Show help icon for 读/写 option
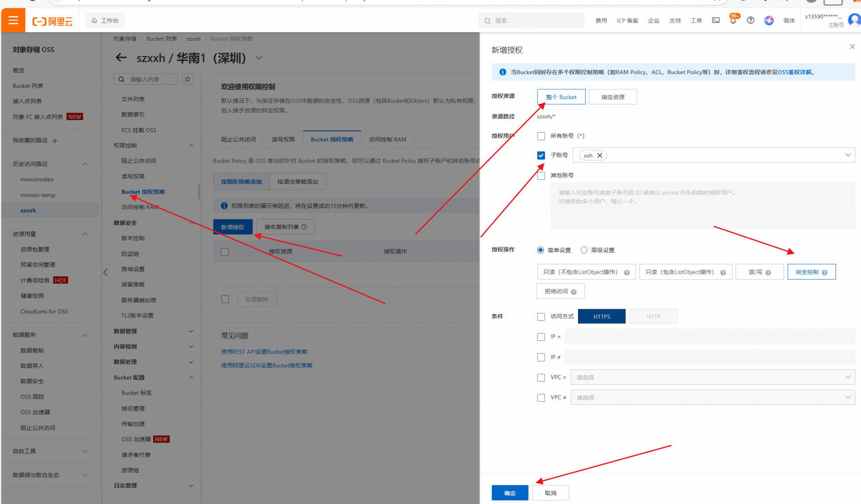Image resolution: width=861 pixels, height=504 pixels. 768,272
